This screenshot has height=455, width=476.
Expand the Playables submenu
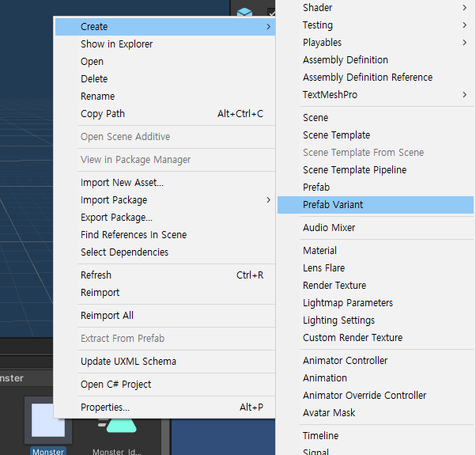[376, 43]
